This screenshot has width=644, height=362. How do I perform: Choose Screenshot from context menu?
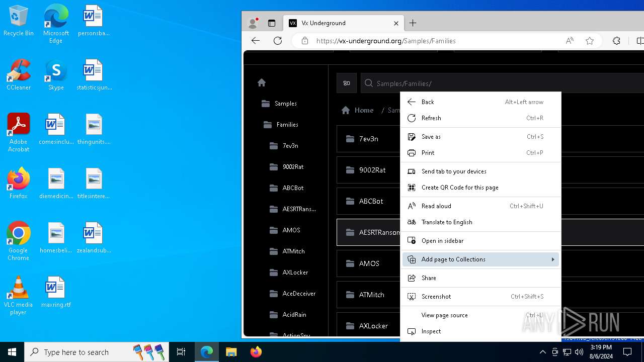pyautogui.click(x=480, y=297)
